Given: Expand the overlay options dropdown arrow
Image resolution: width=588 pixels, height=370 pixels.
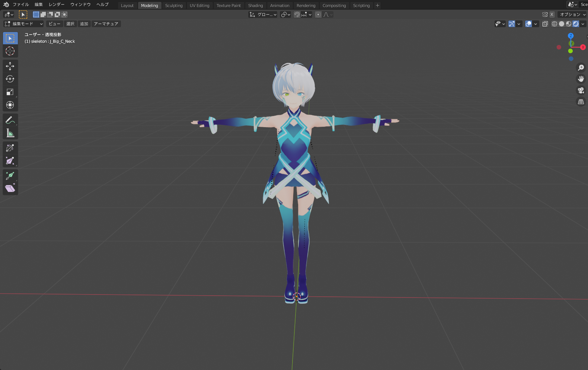Looking at the screenshot, I should (536, 24).
